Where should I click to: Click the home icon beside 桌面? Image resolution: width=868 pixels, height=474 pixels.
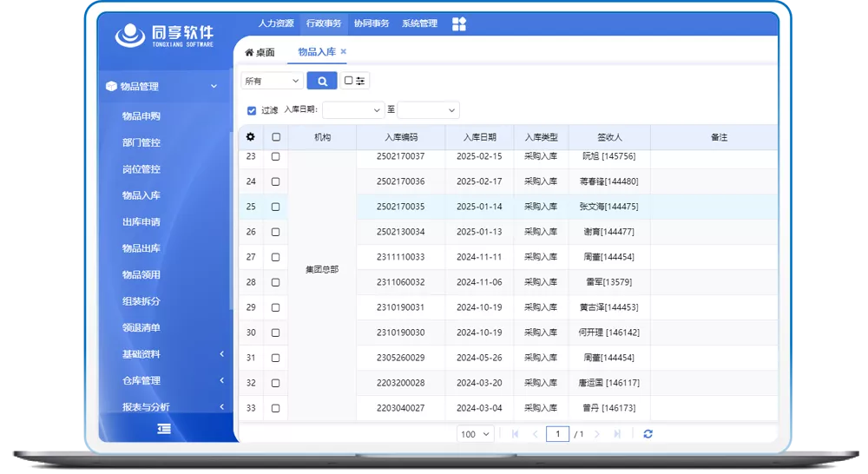pos(249,53)
